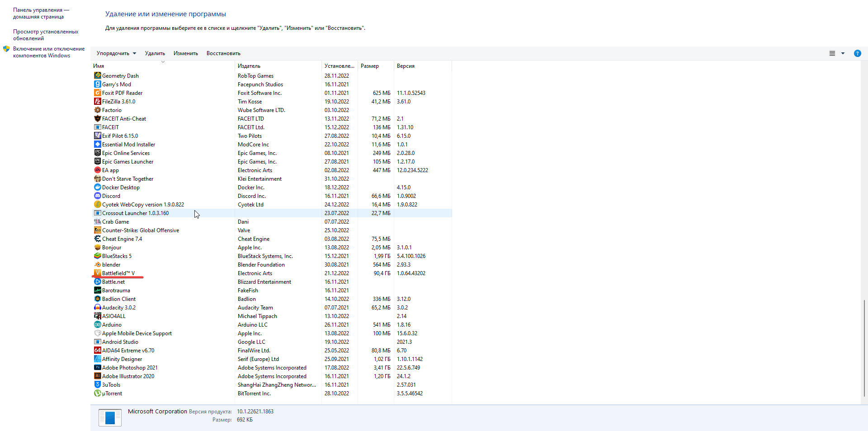This screenshot has height=431, width=868.
Task: Click the AIDA64 Extreme icon
Action: tap(97, 350)
